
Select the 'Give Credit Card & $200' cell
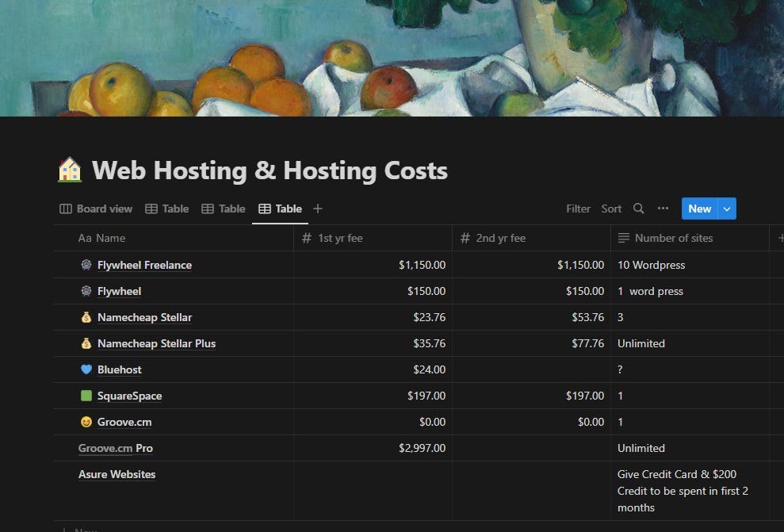point(690,491)
